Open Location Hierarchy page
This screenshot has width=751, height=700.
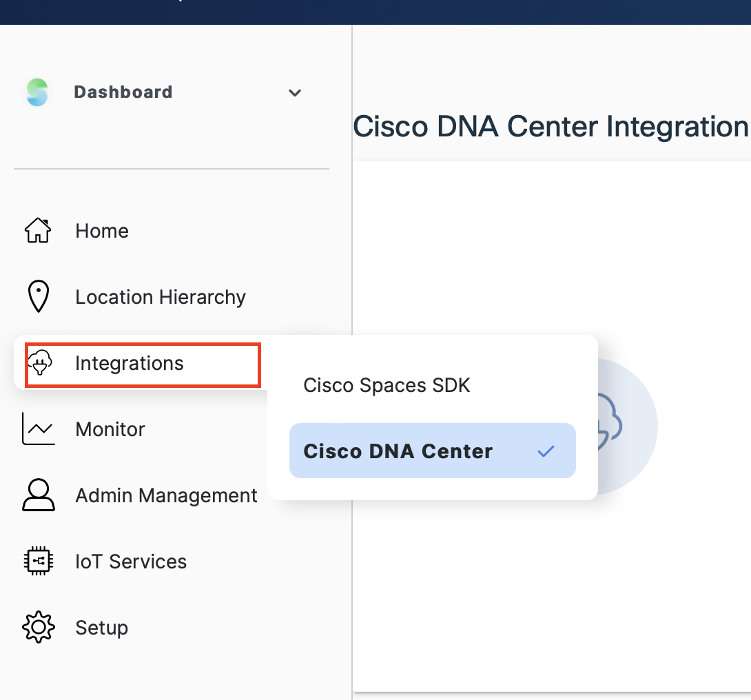click(x=161, y=297)
